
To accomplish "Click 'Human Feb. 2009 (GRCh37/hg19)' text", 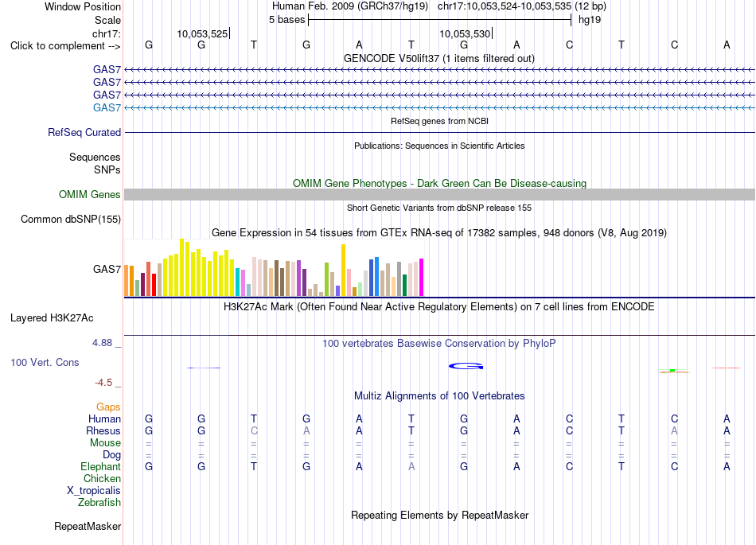I will (x=350, y=6).
